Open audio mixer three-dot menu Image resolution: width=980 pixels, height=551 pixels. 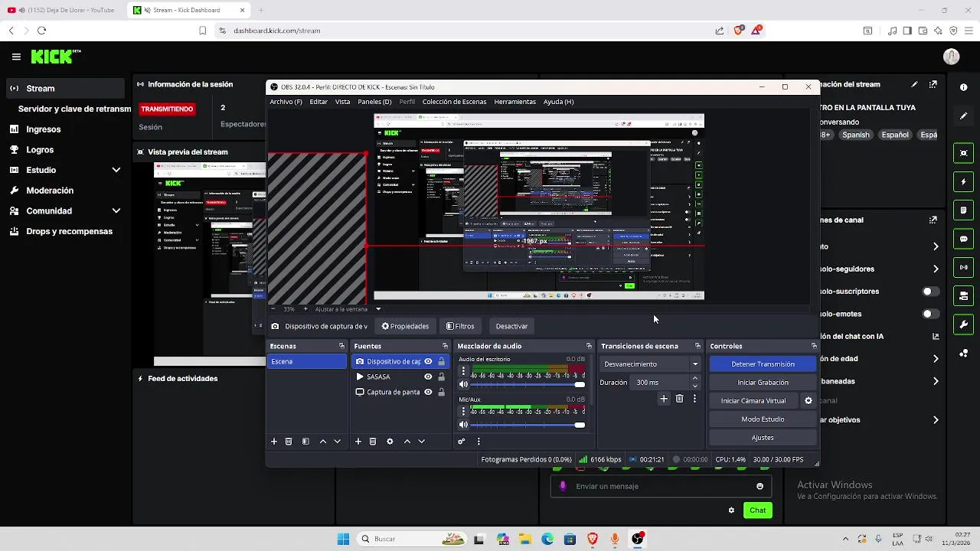tap(479, 442)
